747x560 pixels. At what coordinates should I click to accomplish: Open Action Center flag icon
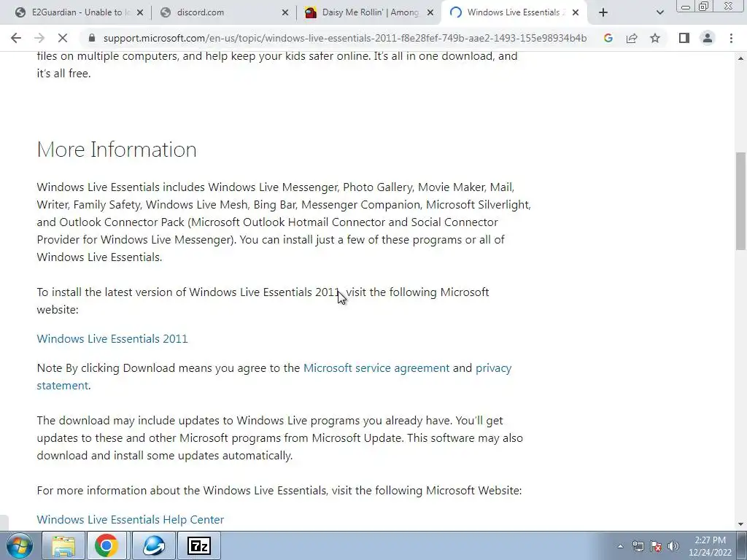click(656, 546)
